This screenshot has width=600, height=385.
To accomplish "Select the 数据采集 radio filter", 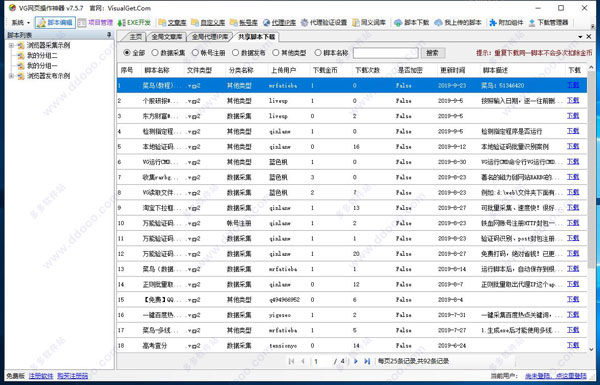I will (168, 53).
